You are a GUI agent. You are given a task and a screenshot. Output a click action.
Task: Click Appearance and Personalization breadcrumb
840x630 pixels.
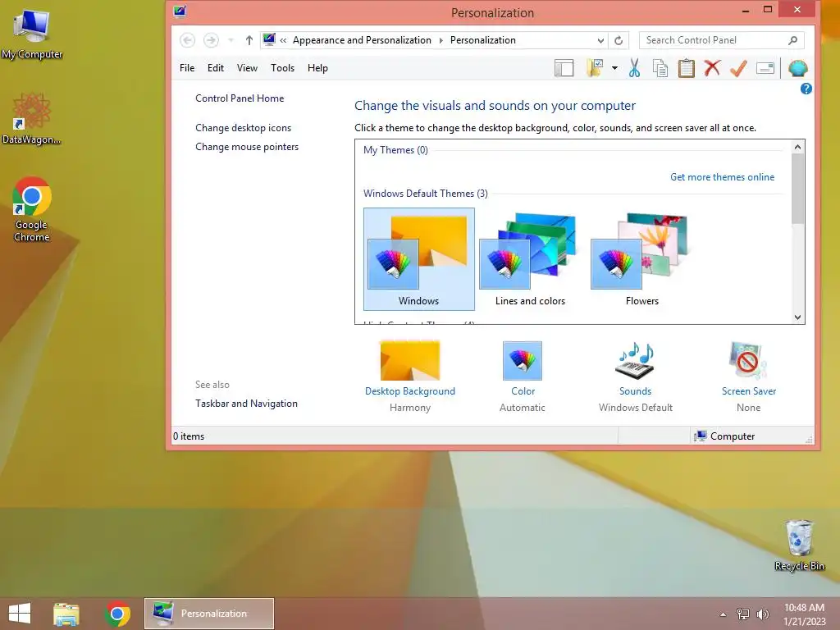point(362,40)
